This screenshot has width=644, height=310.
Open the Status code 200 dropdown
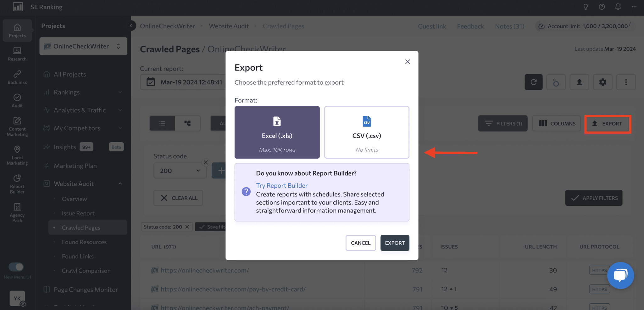coord(180,170)
